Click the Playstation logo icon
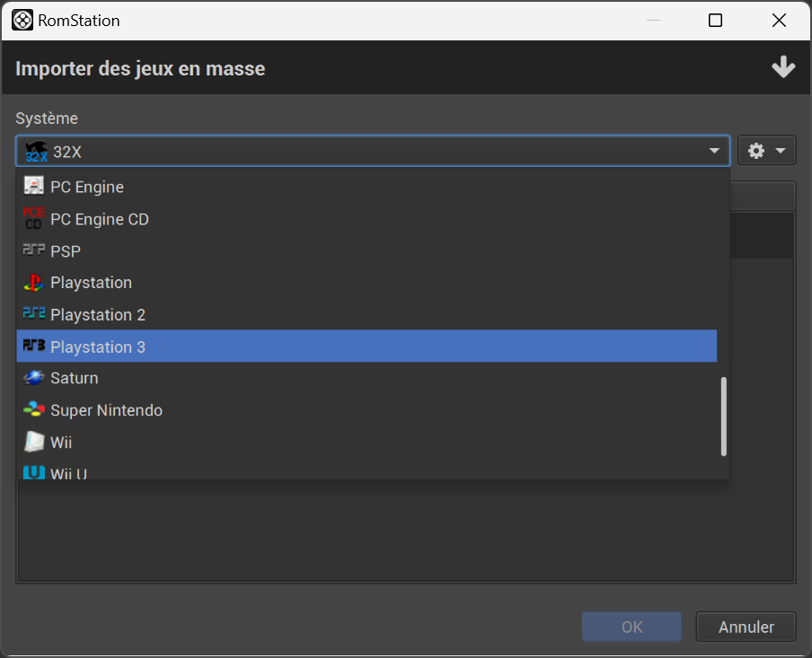 (x=32, y=282)
